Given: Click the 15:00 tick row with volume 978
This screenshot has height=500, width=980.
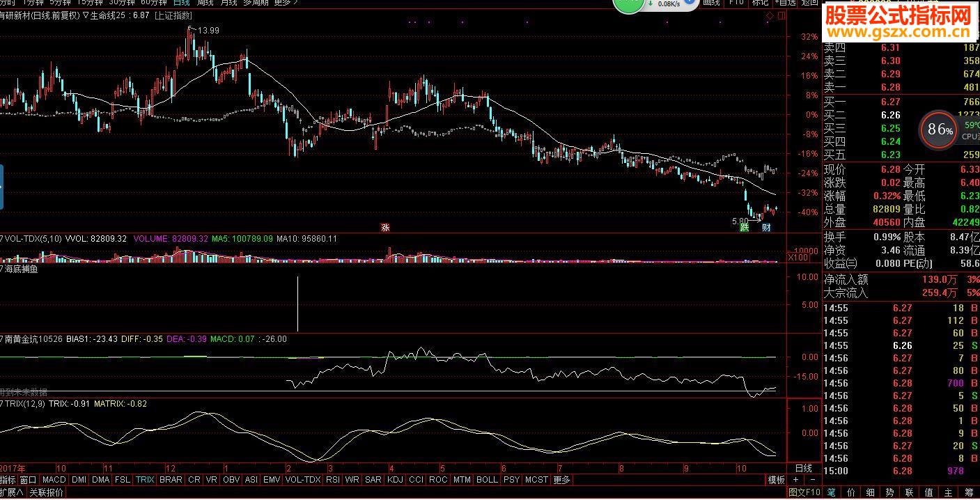Looking at the screenshot, I should pyautogui.click(x=901, y=471).
